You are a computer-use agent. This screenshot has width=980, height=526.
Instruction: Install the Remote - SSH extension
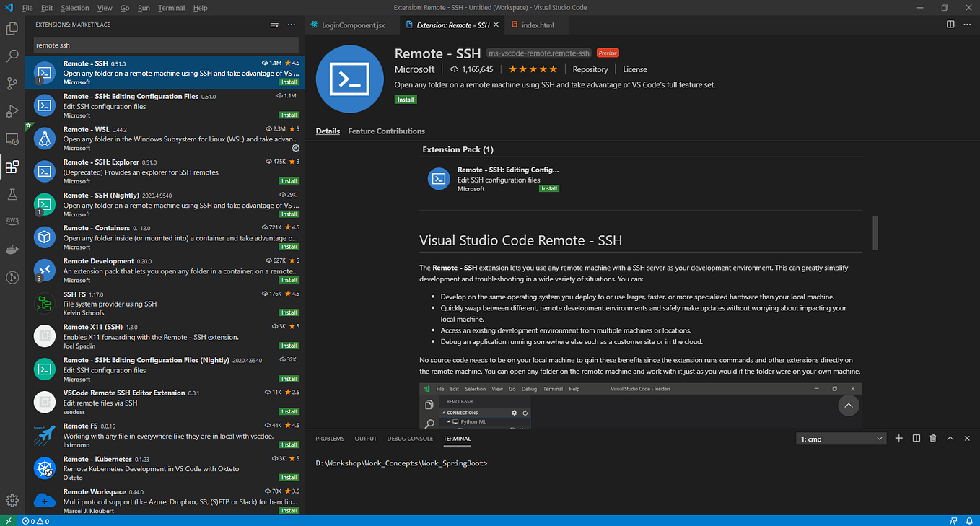405,99
